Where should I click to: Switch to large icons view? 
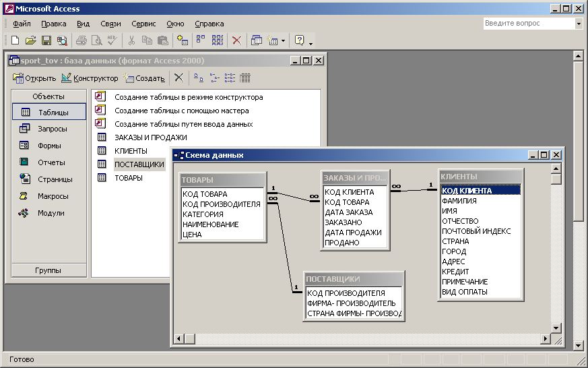click(x=199, y=78)
